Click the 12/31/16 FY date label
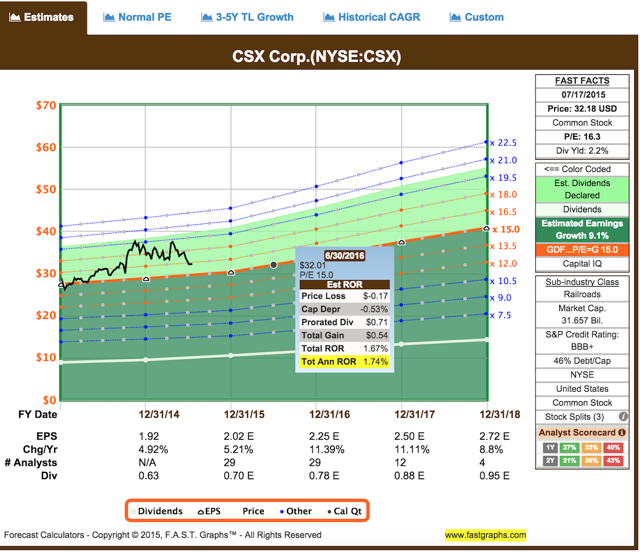The width and height of the screenshot is (640, 552). (x=329, y=414)
